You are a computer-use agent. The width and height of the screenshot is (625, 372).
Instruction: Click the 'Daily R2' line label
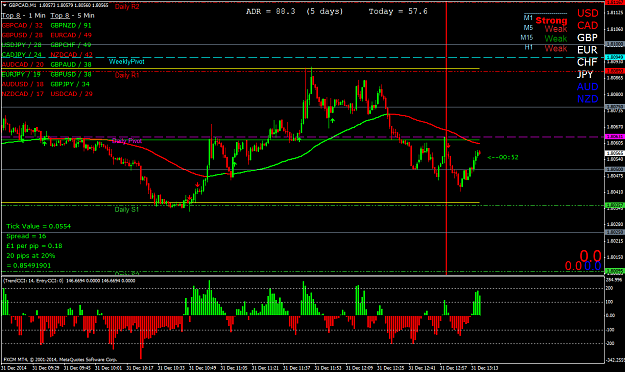(x=127, y=7)
